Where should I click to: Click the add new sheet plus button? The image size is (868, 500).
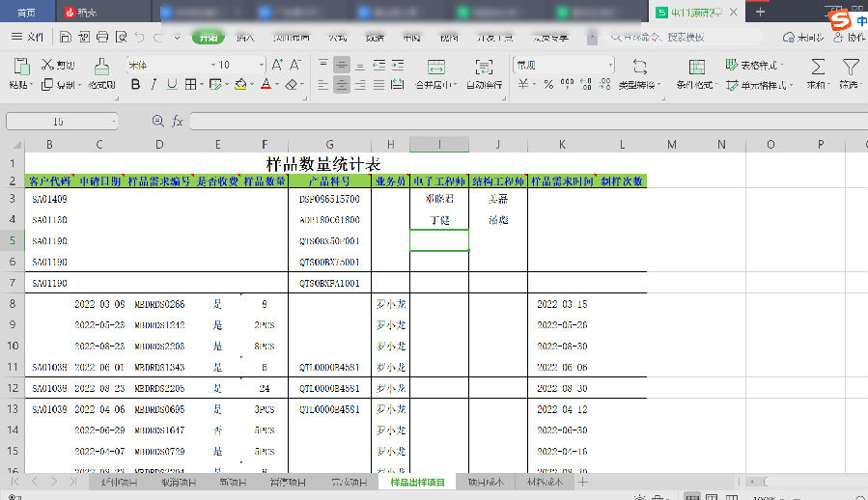(x=582, y=482)
